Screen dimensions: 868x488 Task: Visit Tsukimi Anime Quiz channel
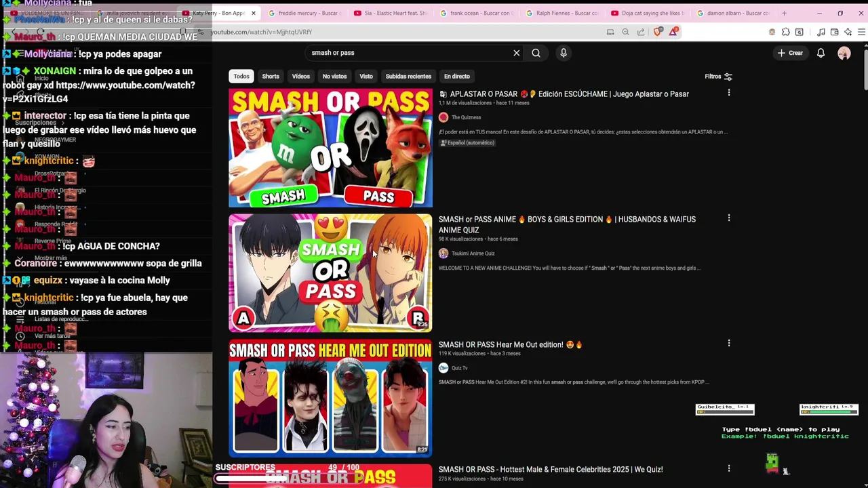pyautogui.click(x=473, y=253)
